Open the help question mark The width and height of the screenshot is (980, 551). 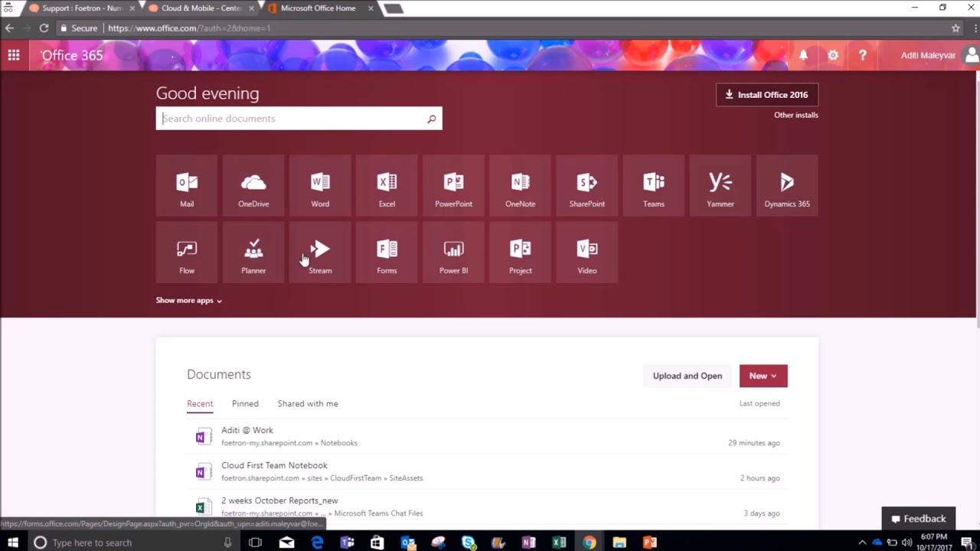click(863, 55)
